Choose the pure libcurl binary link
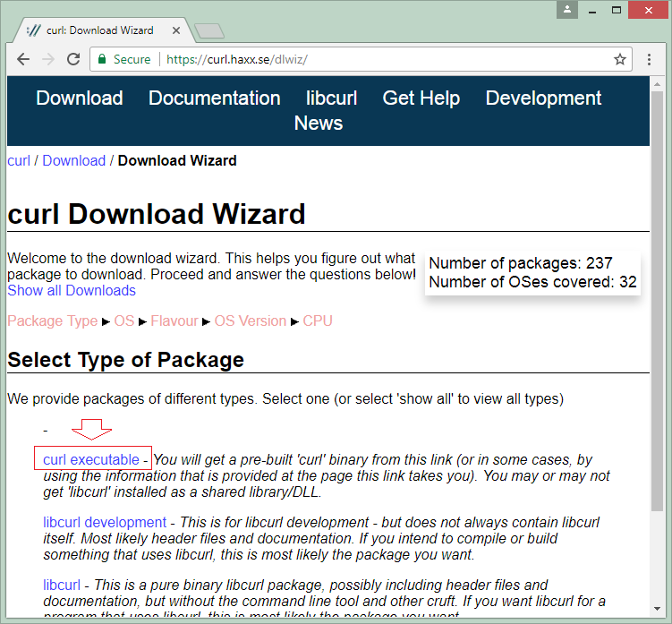Image resolution: width=672 pixels, height=624 pixels. point(62,585)
